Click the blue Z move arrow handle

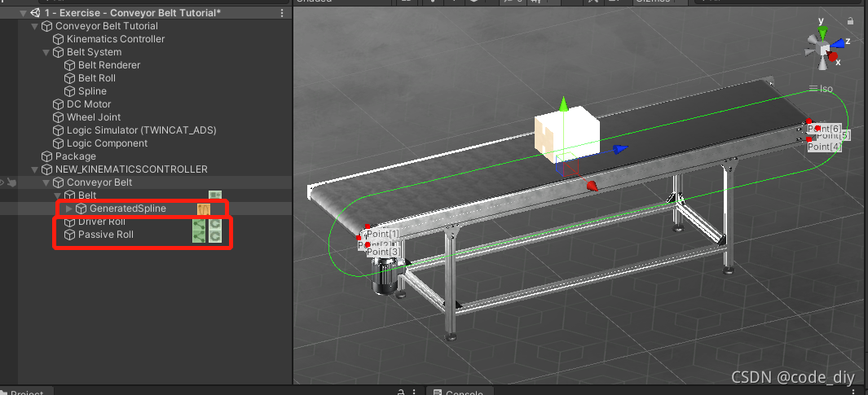[621, 148]
